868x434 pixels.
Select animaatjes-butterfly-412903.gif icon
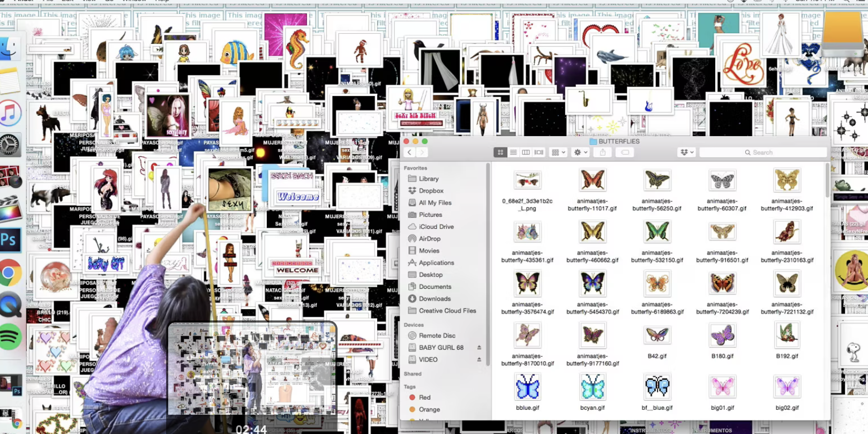[x=787, y=180]
